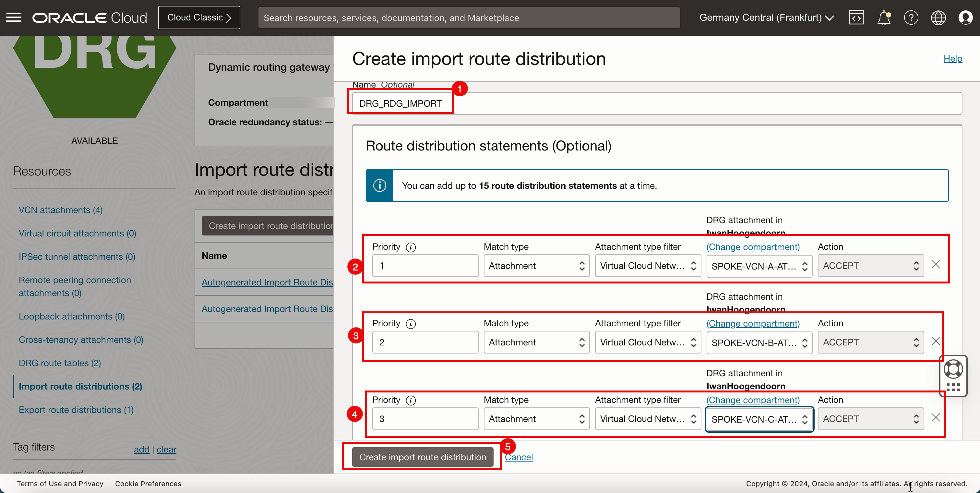Screen dimensions: 980x493
Task: Click the region selector globe icon
Action: (938, 18)
